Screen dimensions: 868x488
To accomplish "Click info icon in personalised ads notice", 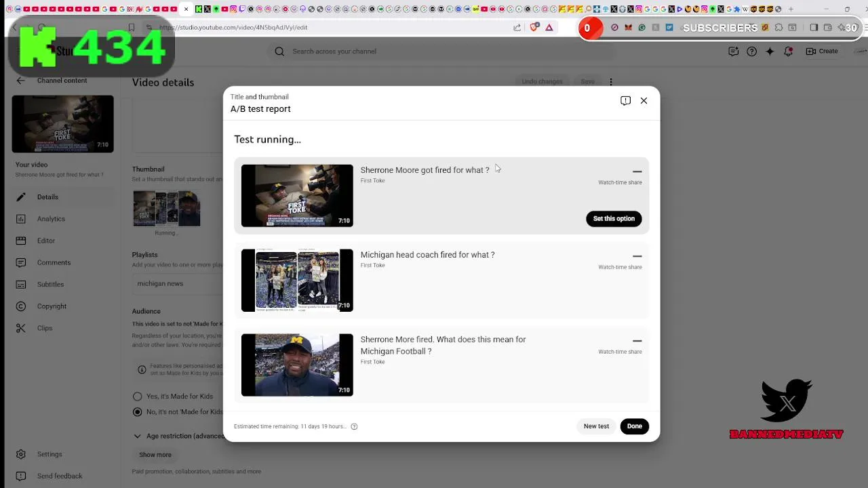I will coord(142,369).
